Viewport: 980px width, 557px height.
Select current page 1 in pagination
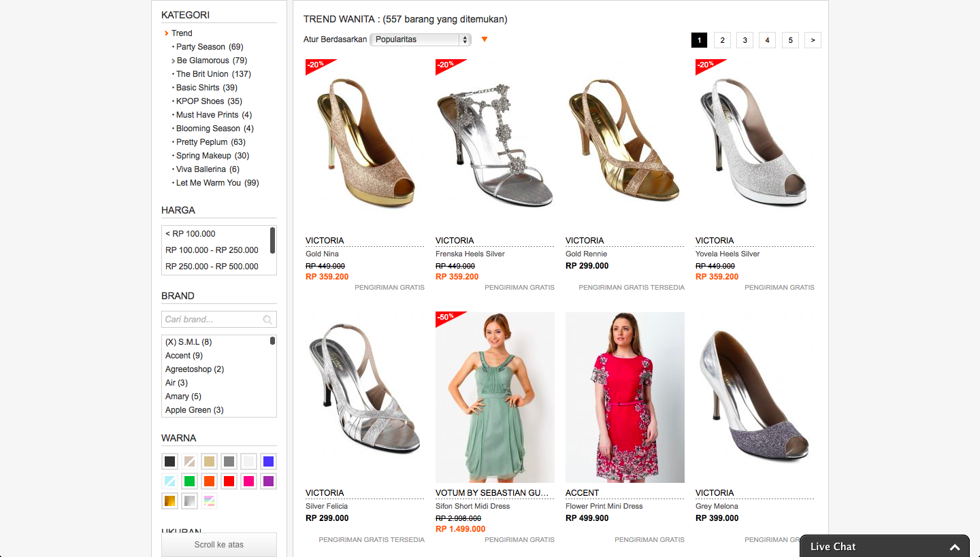(699, 40)
